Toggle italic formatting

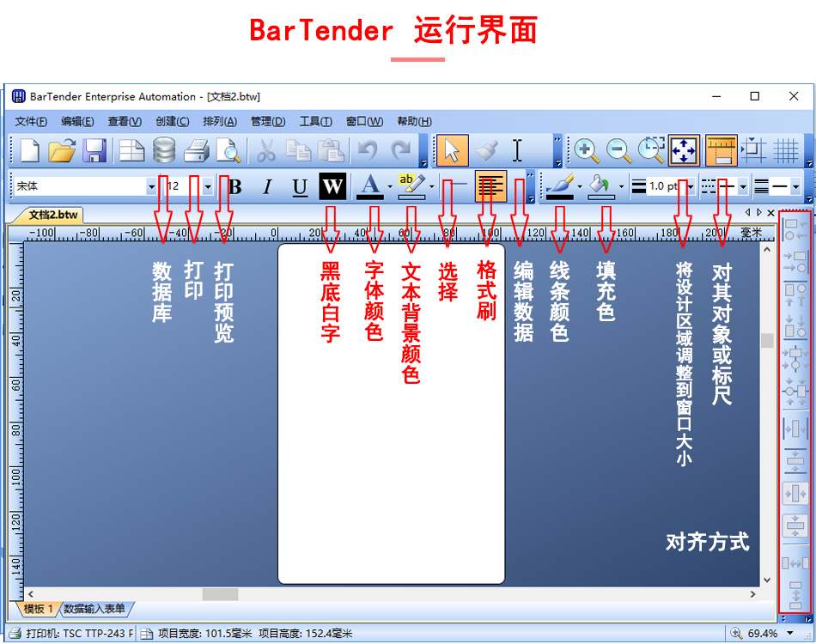(267, 186)
